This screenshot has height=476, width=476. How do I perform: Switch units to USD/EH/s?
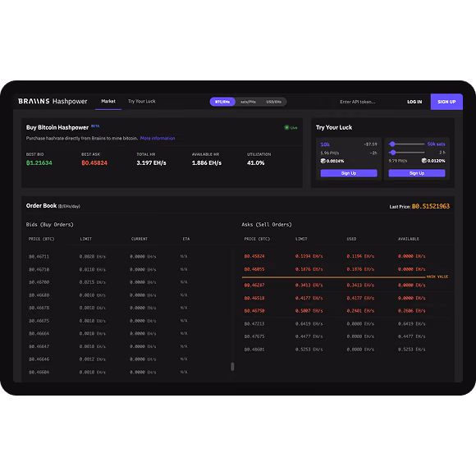[x=273, y=102]
